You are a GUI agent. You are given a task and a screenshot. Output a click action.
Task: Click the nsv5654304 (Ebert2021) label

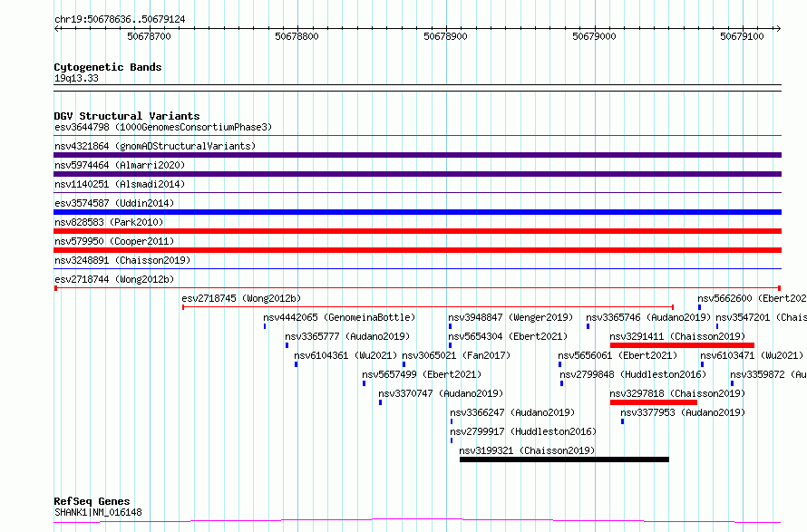click(508, 336)
